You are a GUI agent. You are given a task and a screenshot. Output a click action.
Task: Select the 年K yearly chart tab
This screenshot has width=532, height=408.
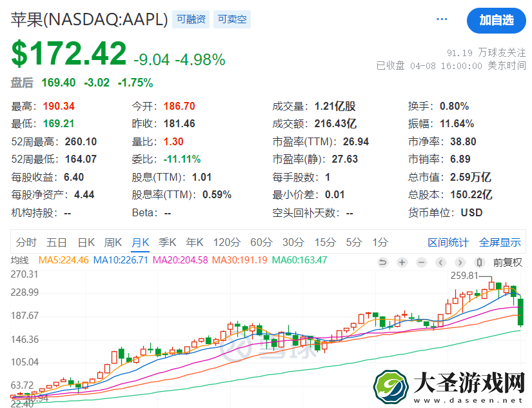(195, 242)
